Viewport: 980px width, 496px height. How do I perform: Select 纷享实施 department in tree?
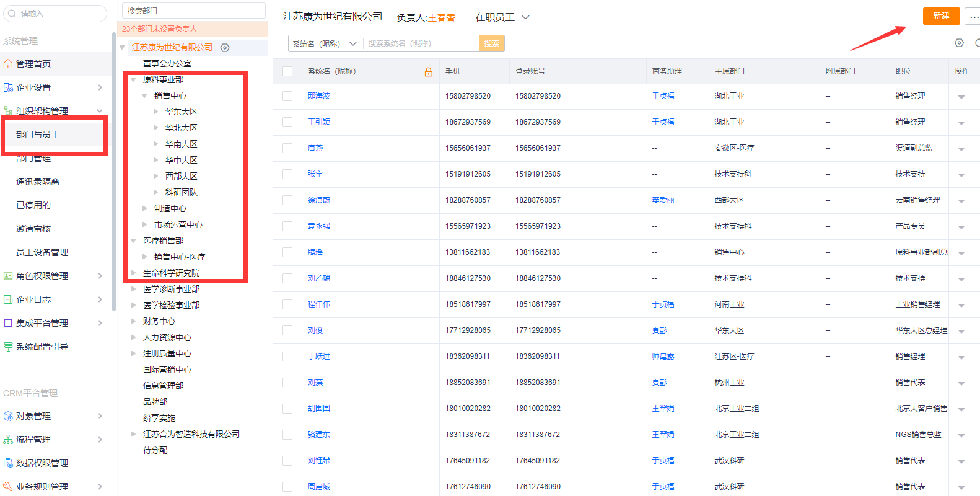point(159,418)
